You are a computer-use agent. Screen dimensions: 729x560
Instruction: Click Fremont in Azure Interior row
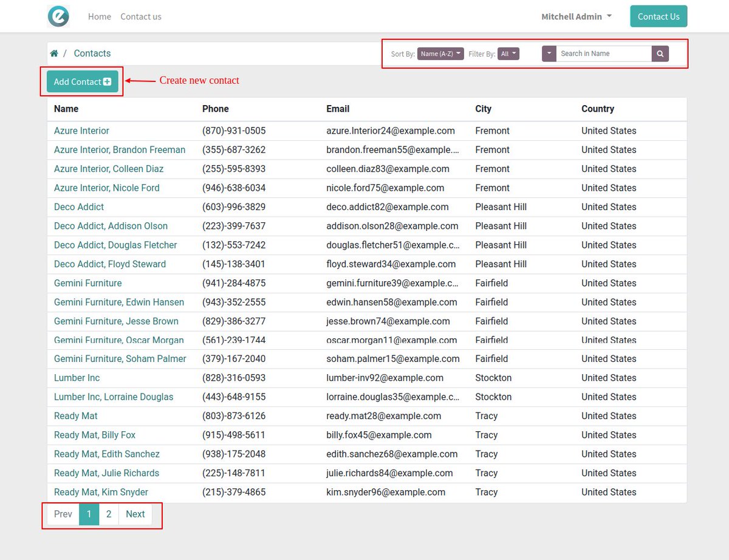[x=493, y=131]
